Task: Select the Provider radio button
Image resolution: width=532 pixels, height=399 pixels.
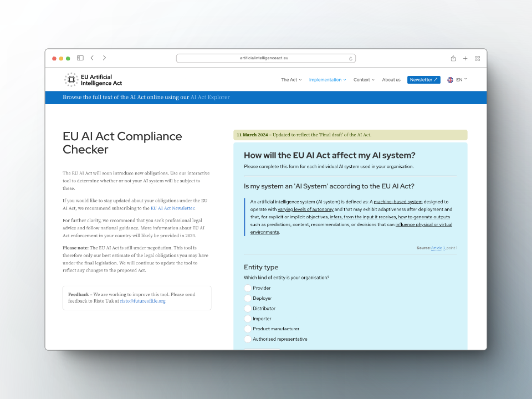Action: (x=248, y=288)
